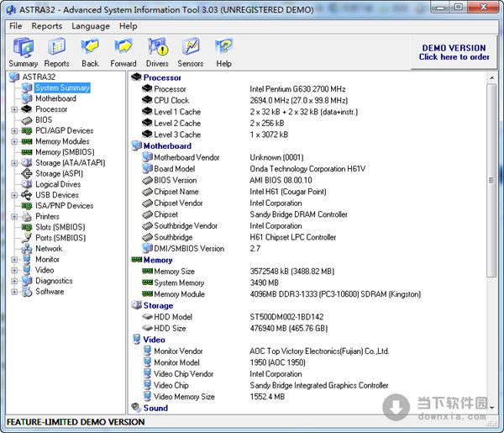Select the Logical Drives icon in tree
This screenshot has width=504, height=433.
pyautogui.click(x=27, y=184)
